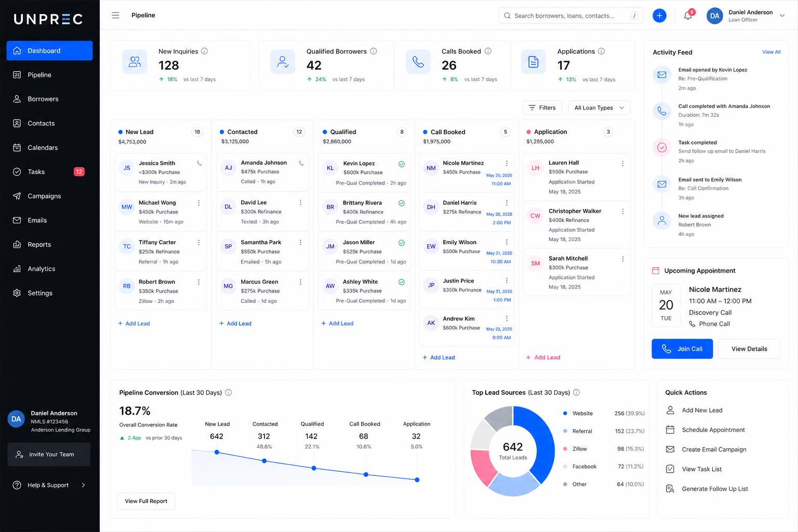Viewport: 798px width, 532px height.
Task: Click the info icon beside New Inquiries
Action: coord(204,51)
